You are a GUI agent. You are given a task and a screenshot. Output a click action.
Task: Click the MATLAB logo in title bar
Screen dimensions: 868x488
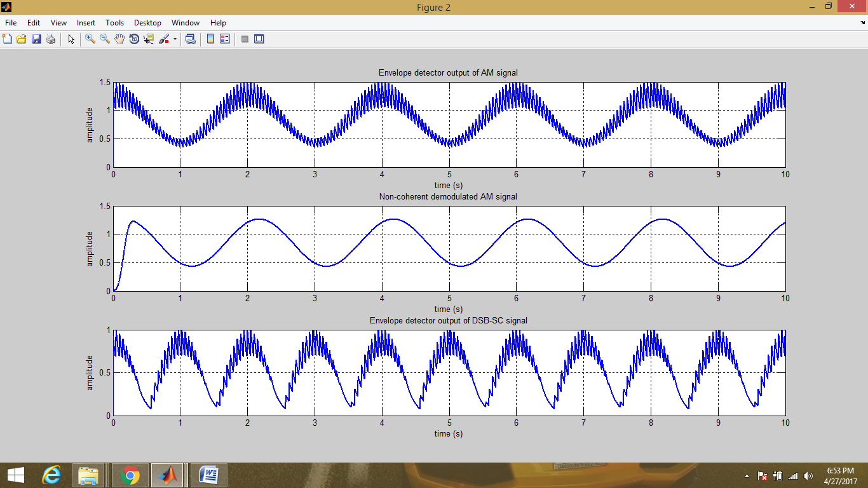[7, 7]
